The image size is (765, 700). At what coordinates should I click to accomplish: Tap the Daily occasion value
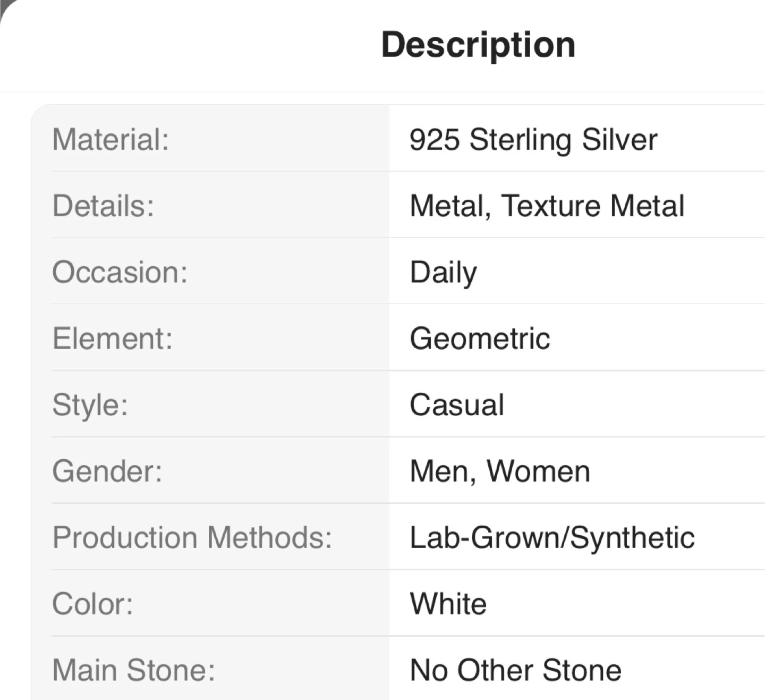click(443, 272)
